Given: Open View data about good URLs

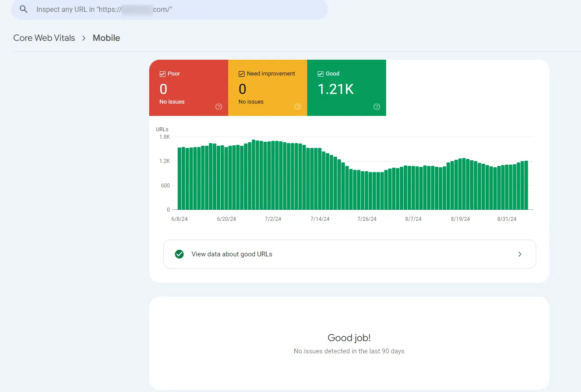Looking at the screenshot, I should 350,254.
